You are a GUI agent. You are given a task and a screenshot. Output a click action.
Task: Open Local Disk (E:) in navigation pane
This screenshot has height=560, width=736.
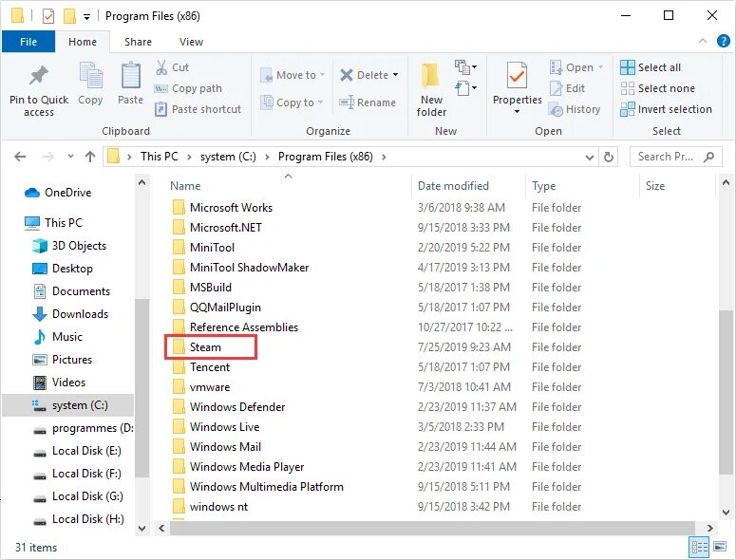click(x=78, y=451)
